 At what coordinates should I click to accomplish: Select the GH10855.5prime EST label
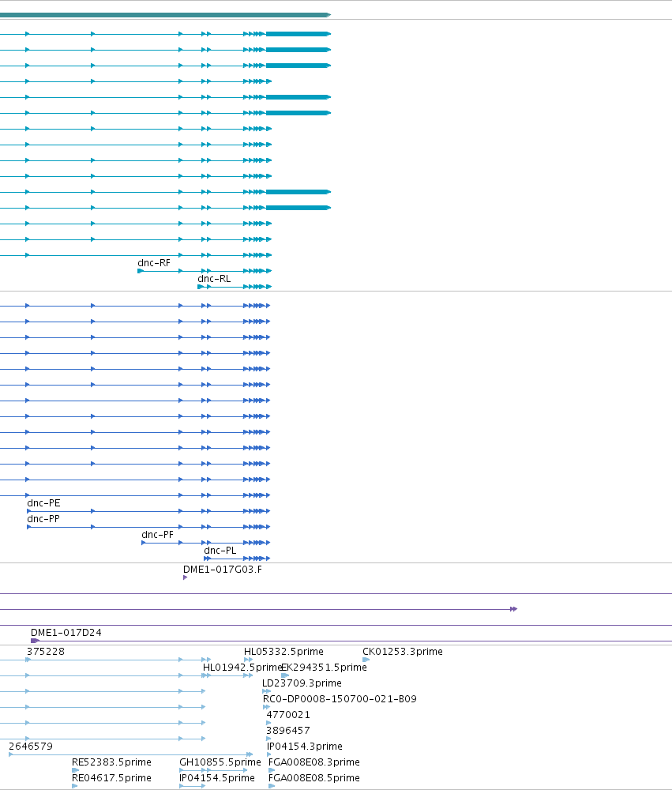(220, 762)
